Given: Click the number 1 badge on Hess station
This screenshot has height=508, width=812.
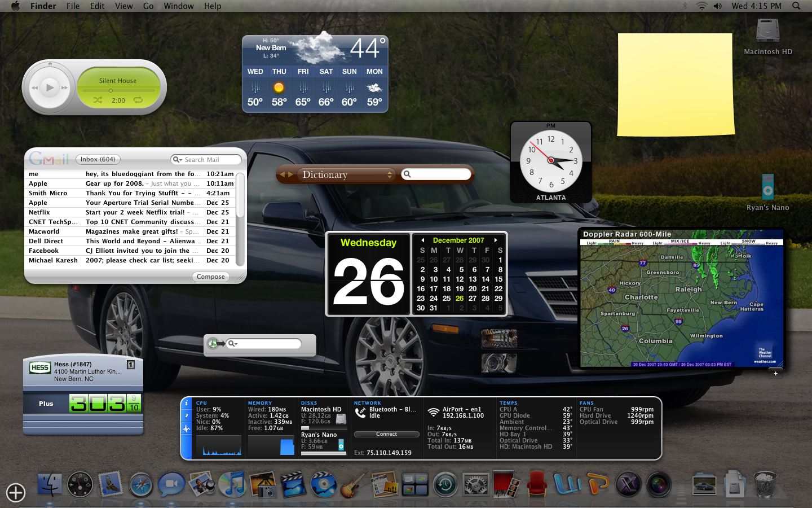Looking at the screenshot, I should tap(131, 365).
